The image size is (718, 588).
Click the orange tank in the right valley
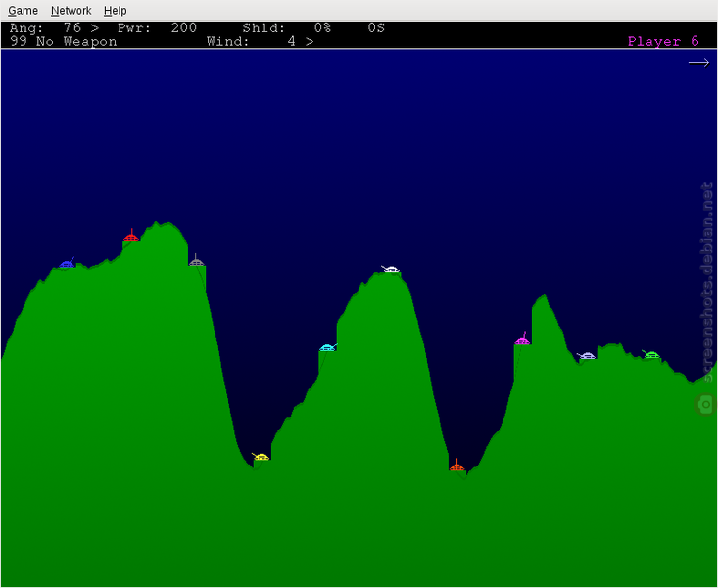[457, 465]
